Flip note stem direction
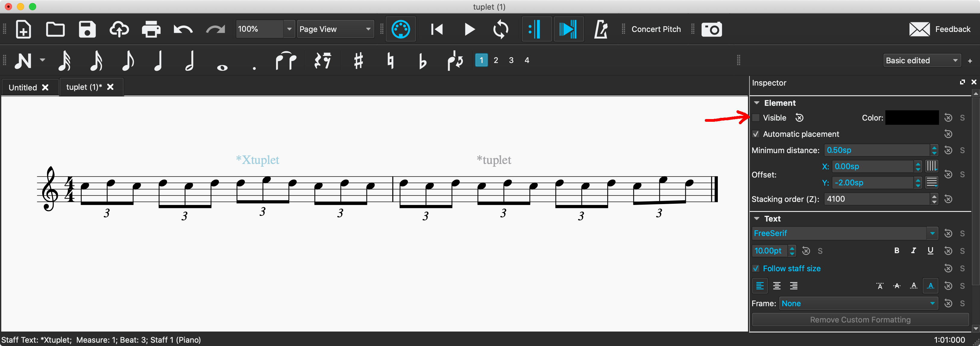Screen dimensions: 980x346 pos(455,60)
